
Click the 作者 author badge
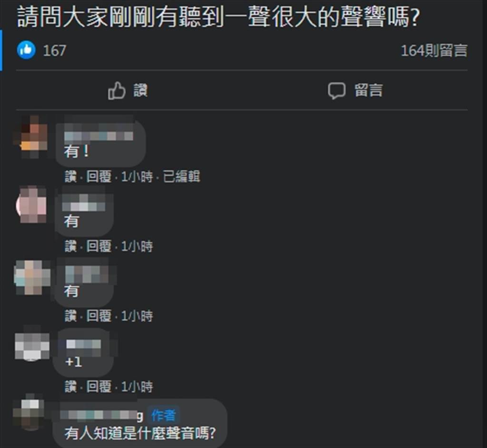point(164,415)
